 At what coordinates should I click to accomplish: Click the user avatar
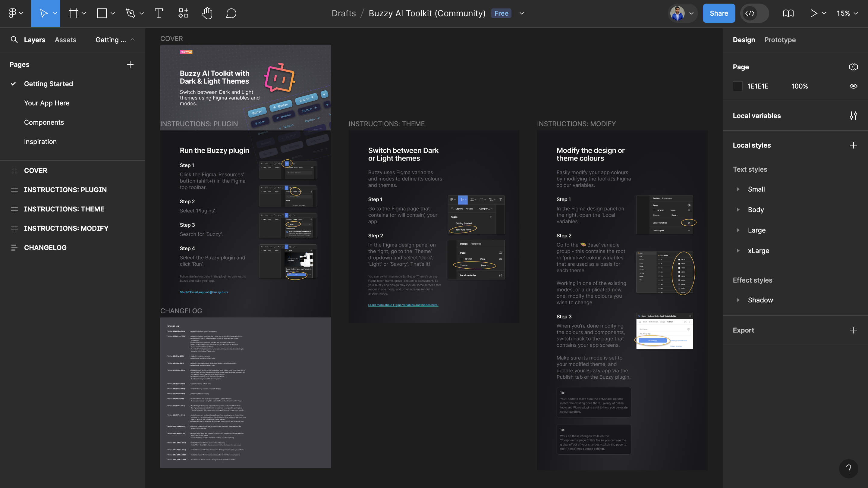coord(677,13)
